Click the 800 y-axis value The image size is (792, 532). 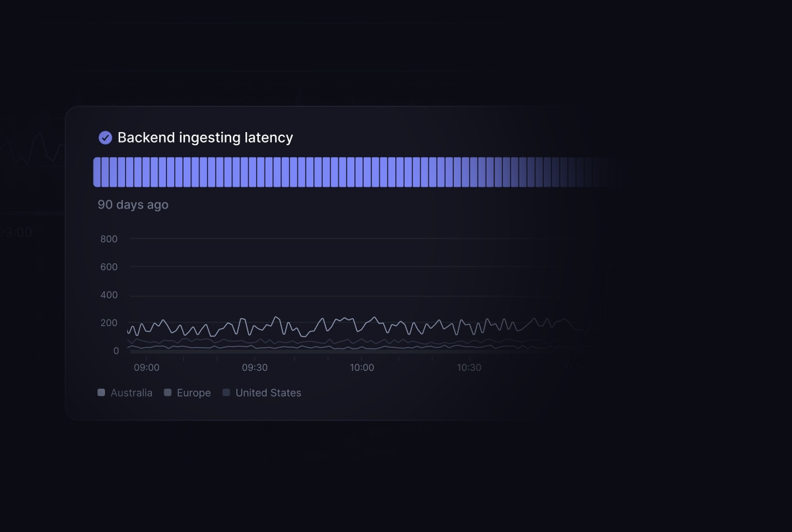tap(109, 239)
